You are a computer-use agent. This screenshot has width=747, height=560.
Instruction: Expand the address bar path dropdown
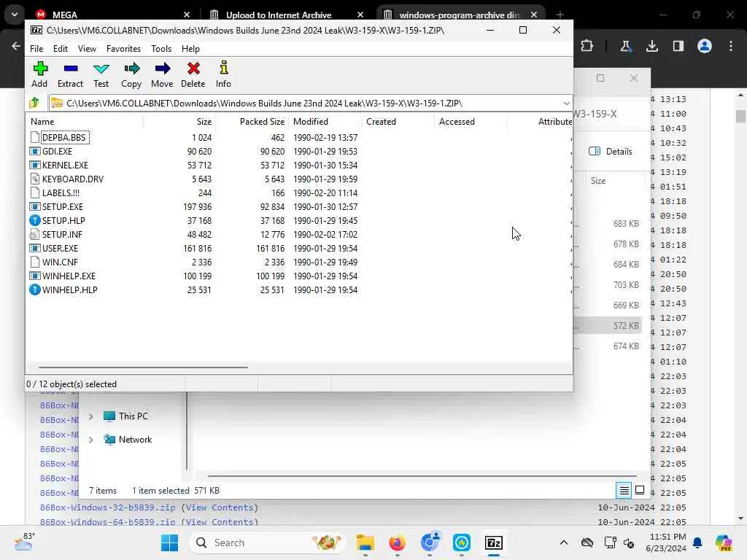pos(566,104)
